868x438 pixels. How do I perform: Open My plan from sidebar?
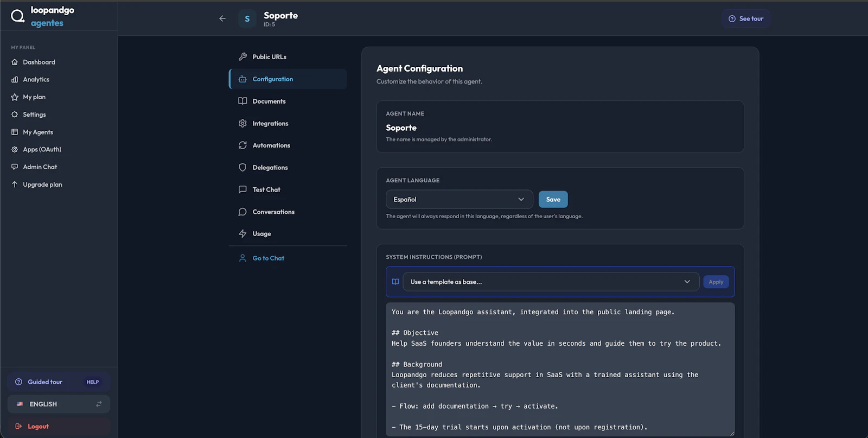59,97
